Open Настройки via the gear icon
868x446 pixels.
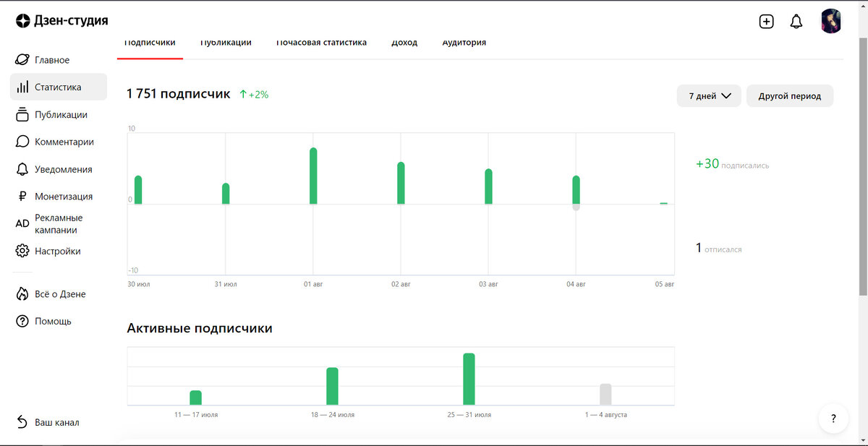[22, 251]
